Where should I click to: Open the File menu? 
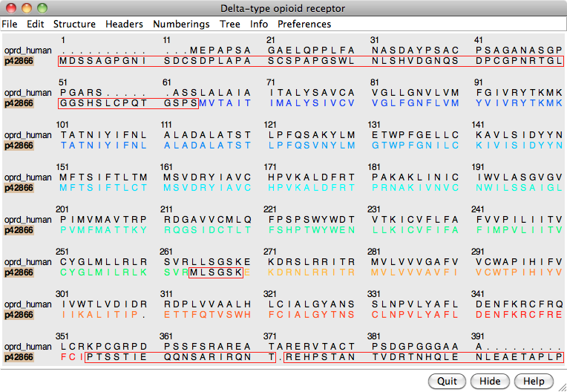(10, 24)
